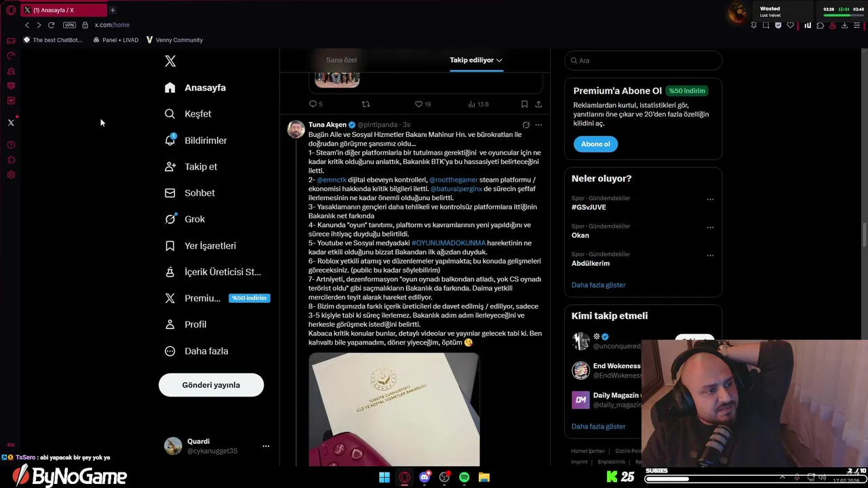The height and width of the screenshot is (488, 868).
Task: Open Quardi account options dots
Action: (266, 446)
